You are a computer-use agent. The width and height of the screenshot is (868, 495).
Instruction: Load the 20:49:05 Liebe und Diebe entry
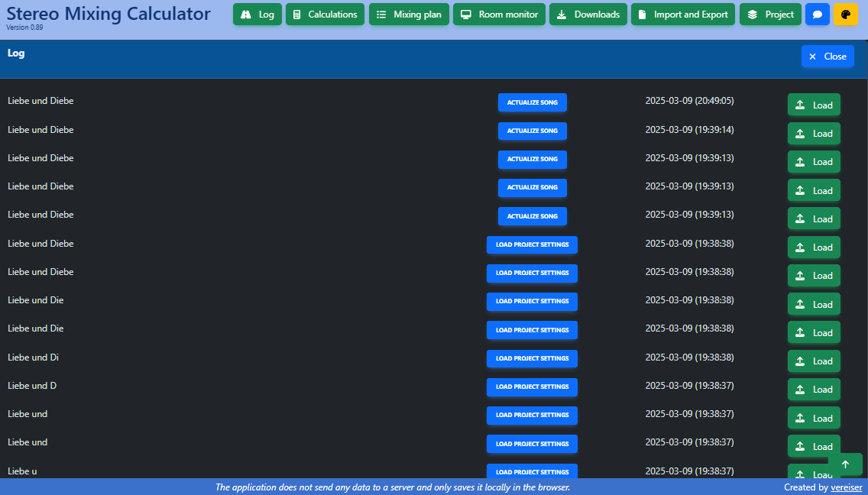click(x=814, y=105)
